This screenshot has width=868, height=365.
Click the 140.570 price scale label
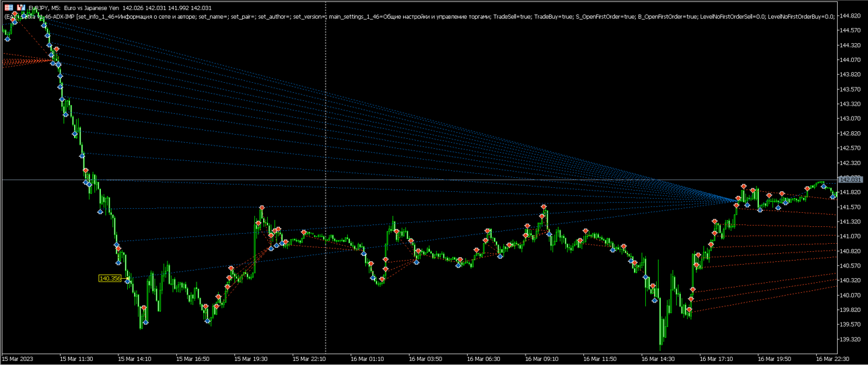point(851,265)
